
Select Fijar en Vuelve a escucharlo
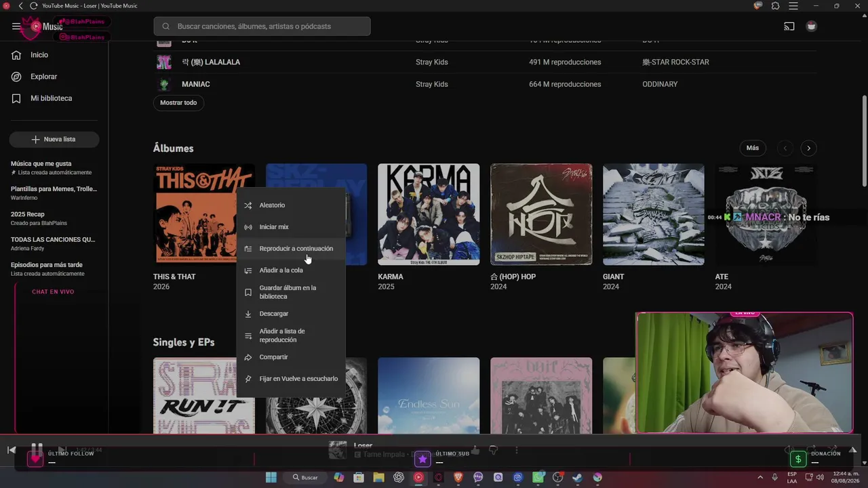click(291, 379)
